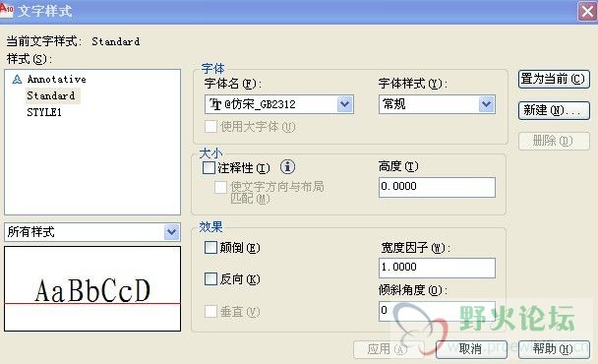598x364 pixels.
Task: Click the AaBbCcD preview box
Action: [92, 288]
